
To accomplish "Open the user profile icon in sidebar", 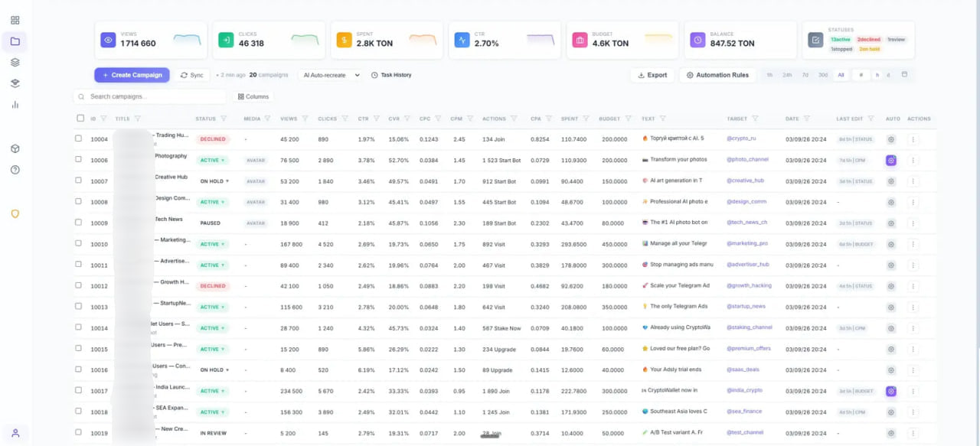I will (x=15, y=433).
